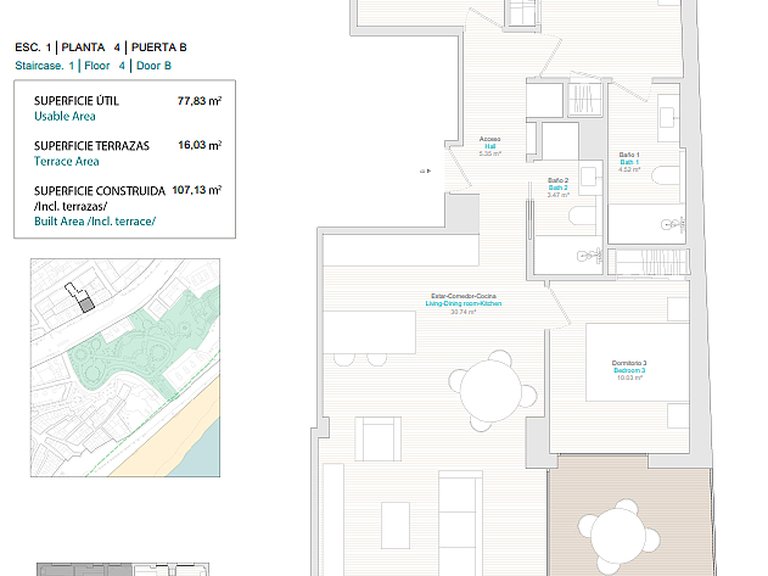Click the highlighted building plot on the map
Viewport: 768px width, 576px height.
(86, 304)
